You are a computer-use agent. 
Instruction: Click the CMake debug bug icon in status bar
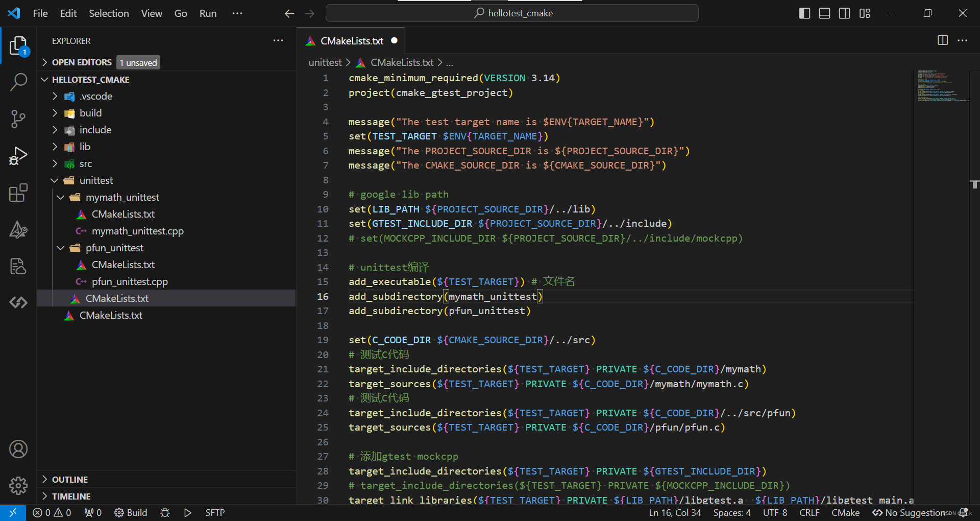[x=165, y=512]
